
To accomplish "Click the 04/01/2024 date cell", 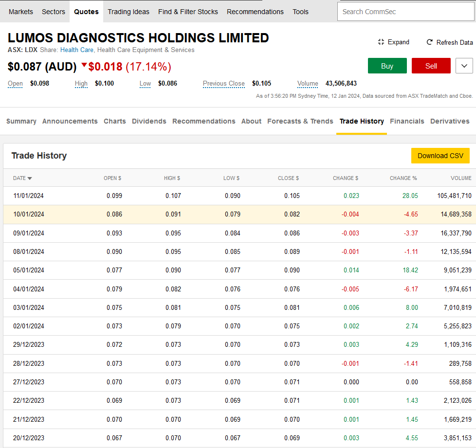I will [x=29, y=289].
